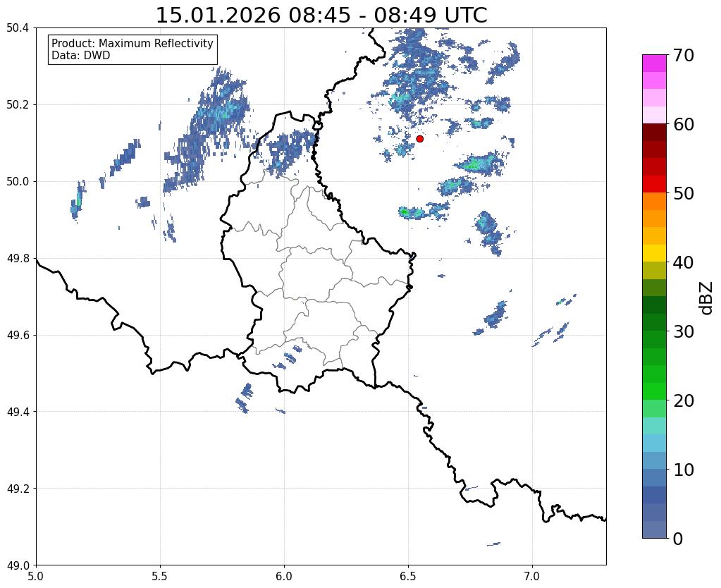Click the colorbar tick label 50

(x=684, y=193)
